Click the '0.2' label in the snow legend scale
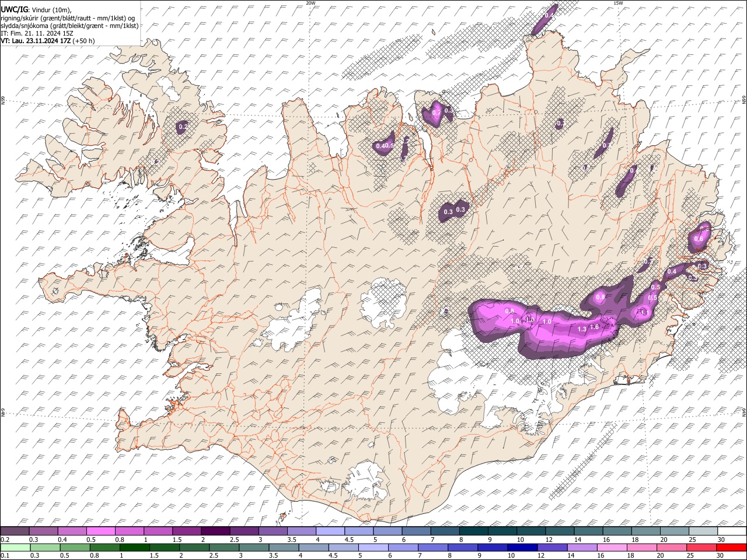Image resolution: width=747 pixels, height=560 pixels. pos(4,539)
